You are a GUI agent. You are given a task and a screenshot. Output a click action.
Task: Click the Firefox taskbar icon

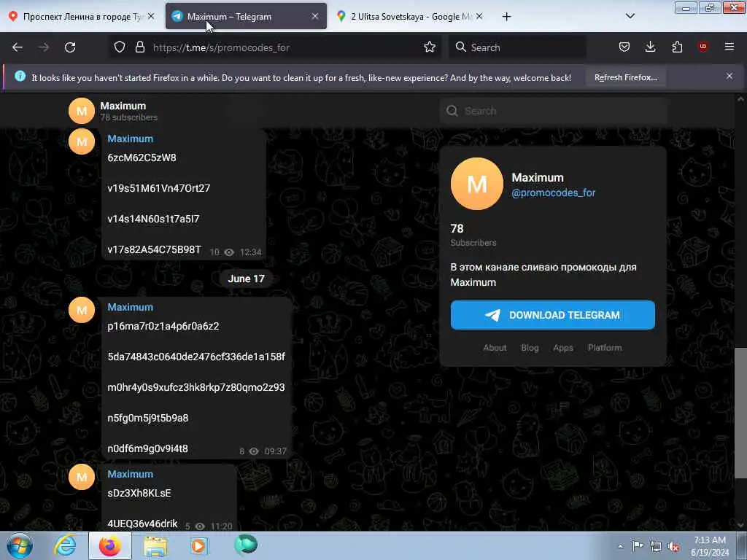(110, 545)
